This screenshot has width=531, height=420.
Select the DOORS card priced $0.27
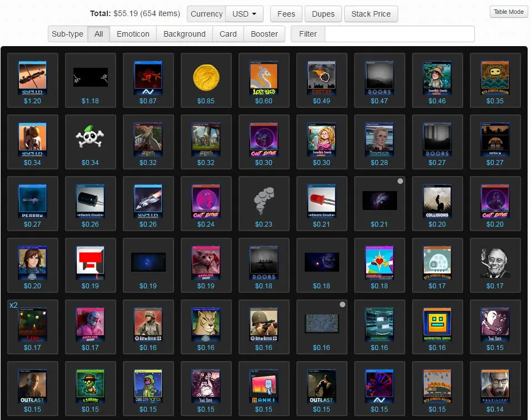(x=438, y=142)
